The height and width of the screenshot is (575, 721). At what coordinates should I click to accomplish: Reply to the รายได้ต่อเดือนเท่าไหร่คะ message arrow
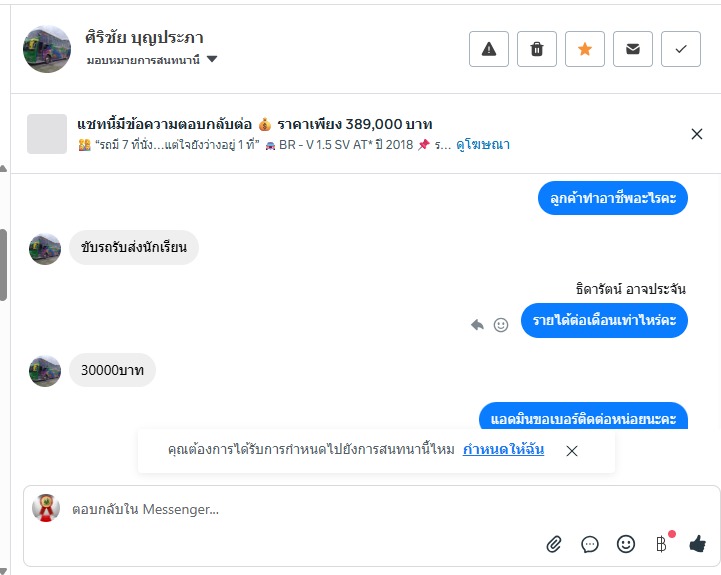coord(477,325)
